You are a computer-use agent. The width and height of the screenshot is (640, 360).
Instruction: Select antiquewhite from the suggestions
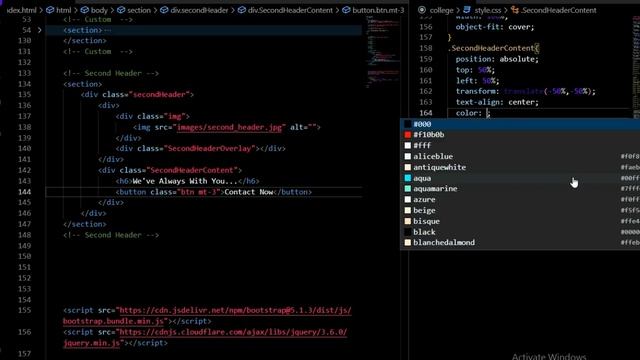[520, 167]
